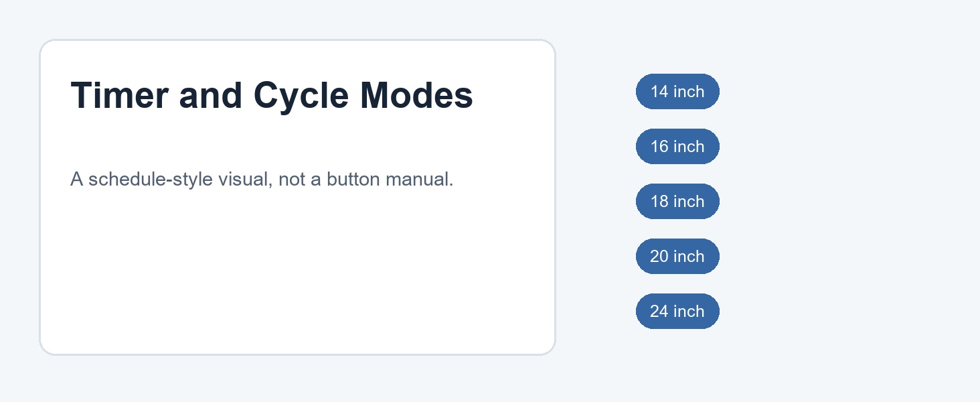
Task: Select the middle size pill in the list
Action: pos(677,202)
